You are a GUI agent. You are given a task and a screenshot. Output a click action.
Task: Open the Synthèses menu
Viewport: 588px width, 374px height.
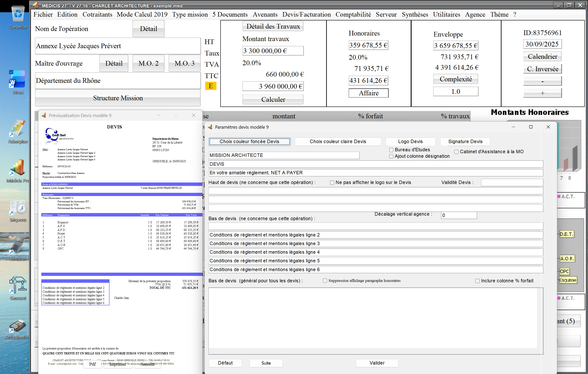click(415, 14)
